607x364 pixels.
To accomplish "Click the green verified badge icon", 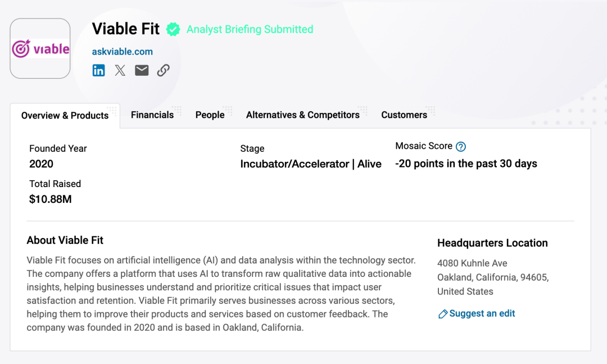I will (173, 29).
